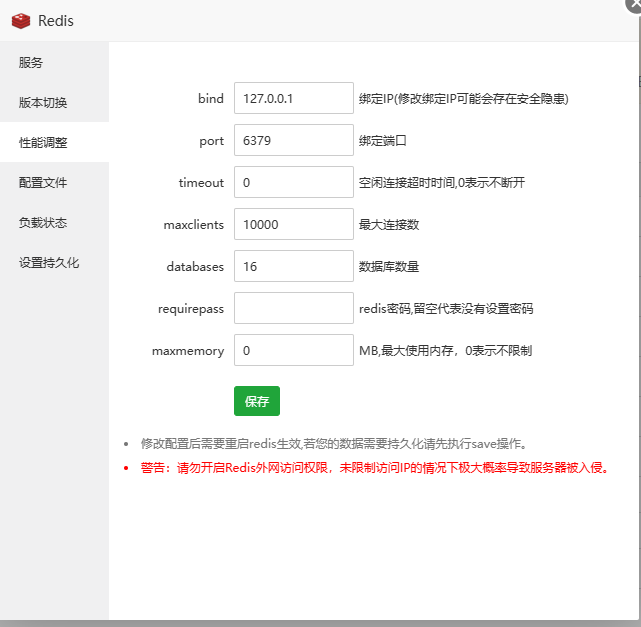Click the MB,最大使用内存 description
Image resolution: width=641 pixels, height=627 pixels.
click(446, 351)
